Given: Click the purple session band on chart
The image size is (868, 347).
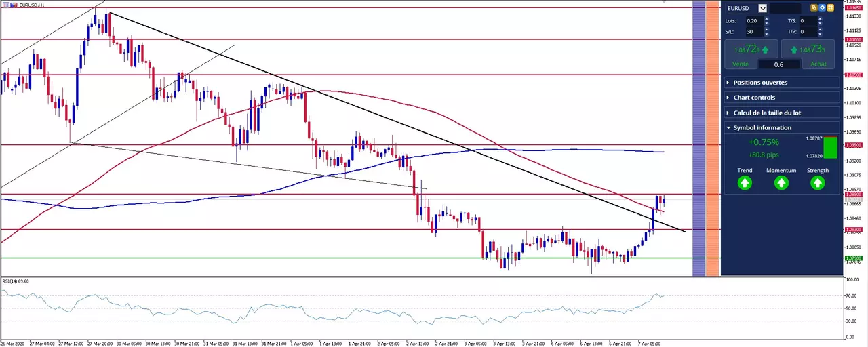Looking at the screenshot, I should tap(698, 139).
